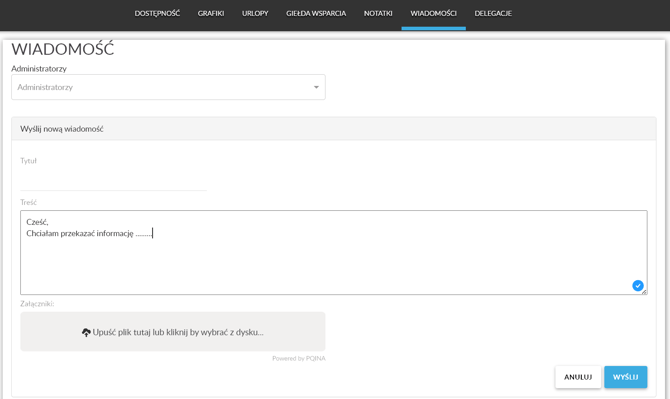Select the Notatki tab
The width and height of the screenshot is (670, 399).
[378, 13]
